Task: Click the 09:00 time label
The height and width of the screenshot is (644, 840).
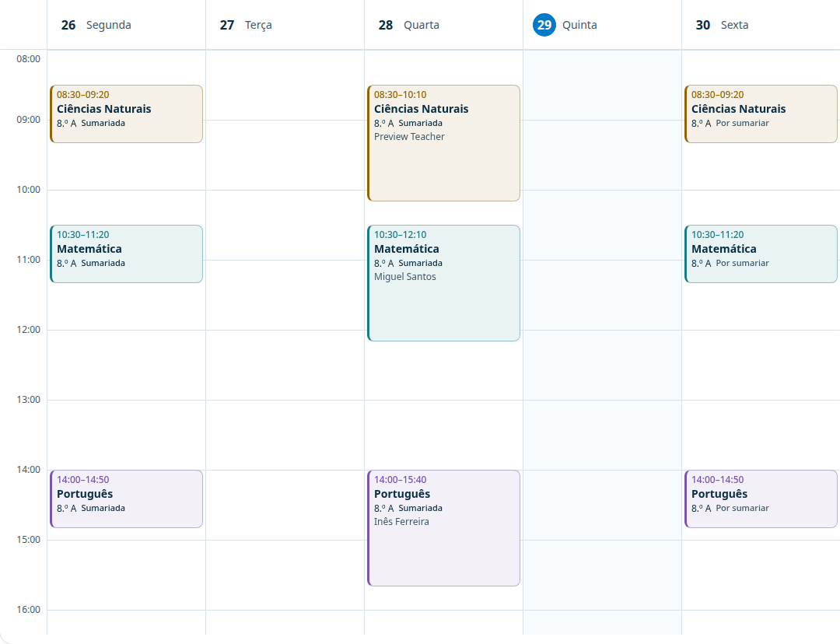Action: coord(29,120)
